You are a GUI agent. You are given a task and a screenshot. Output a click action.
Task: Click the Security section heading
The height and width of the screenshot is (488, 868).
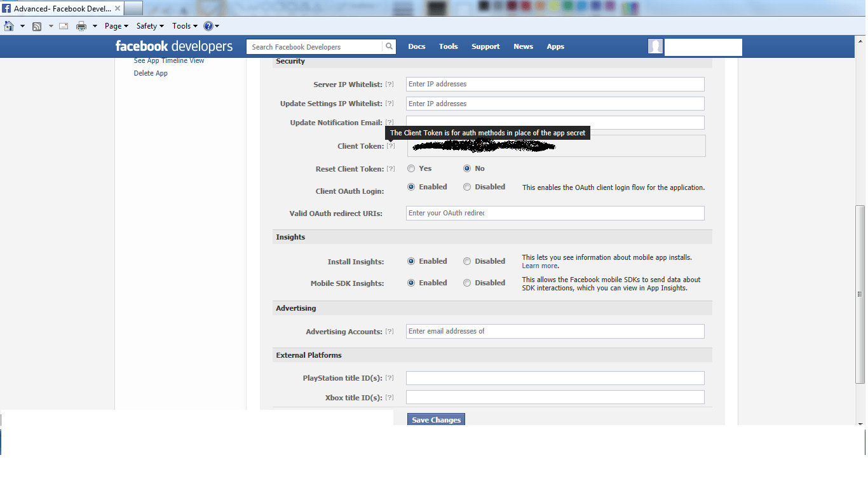(290, 61)
